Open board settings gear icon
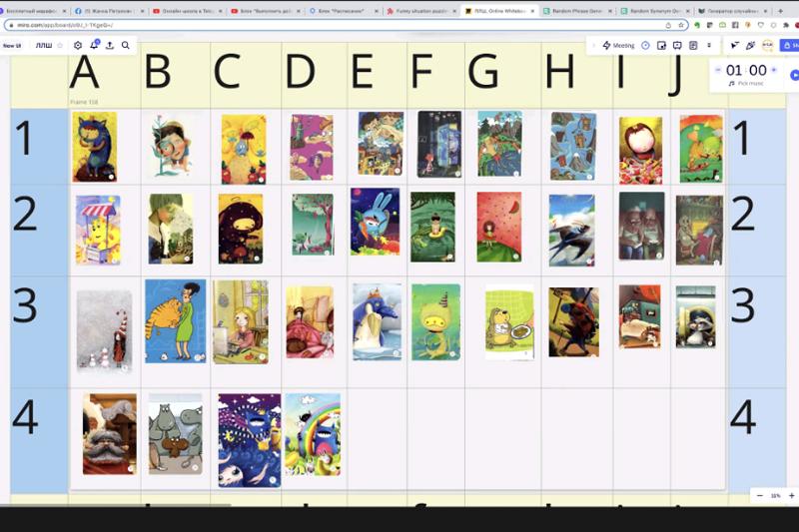 [78, 45]
